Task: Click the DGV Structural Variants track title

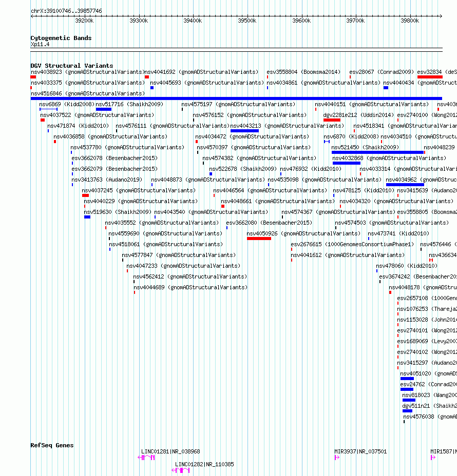Action: [72, 66]
